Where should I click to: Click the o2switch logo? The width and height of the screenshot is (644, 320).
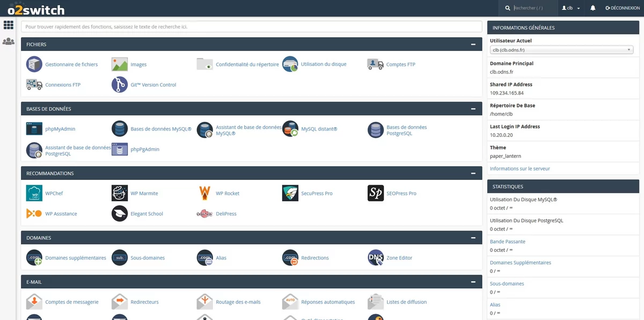click(x=36, y=9)
